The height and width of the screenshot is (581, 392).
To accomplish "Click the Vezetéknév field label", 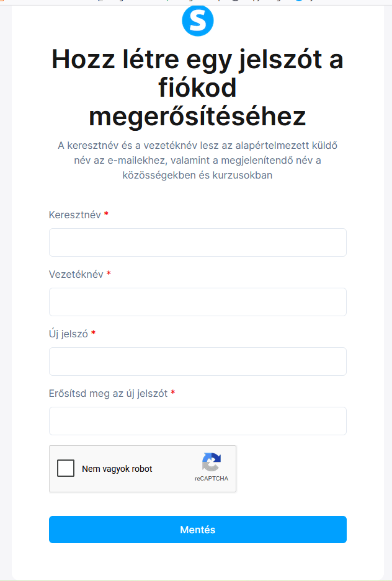I will [x=76, y=274].
